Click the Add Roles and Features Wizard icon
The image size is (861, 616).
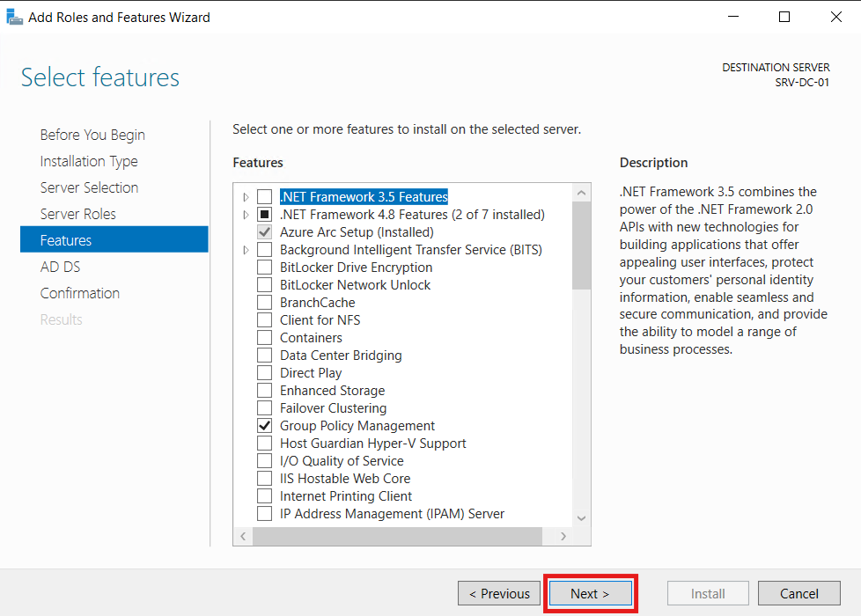[x=14, y=16]
